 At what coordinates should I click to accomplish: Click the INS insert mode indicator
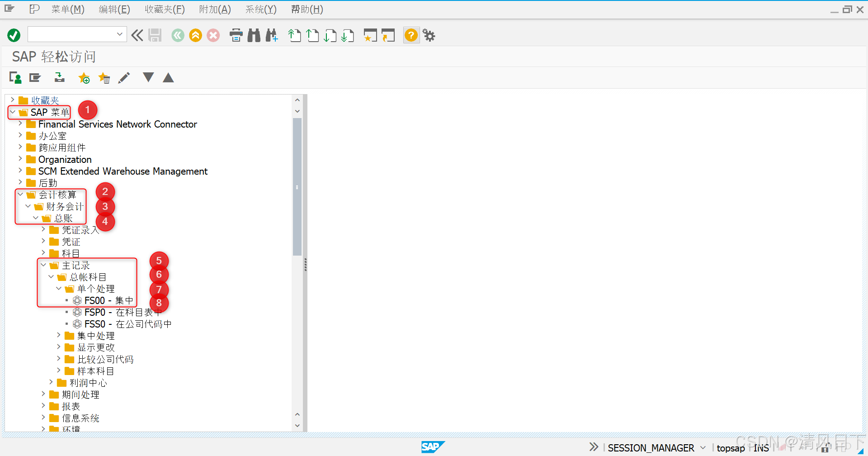(x=761, y=448)
